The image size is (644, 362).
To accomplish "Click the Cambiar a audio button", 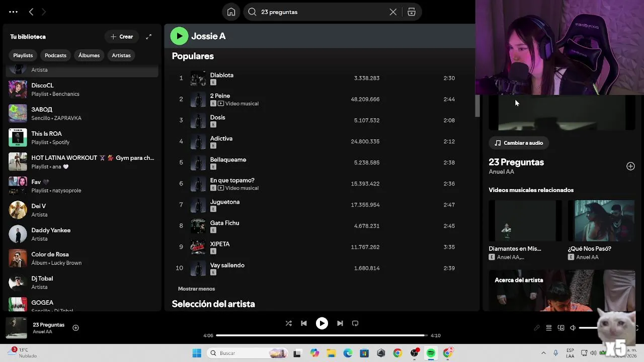I will pos(519,143).
